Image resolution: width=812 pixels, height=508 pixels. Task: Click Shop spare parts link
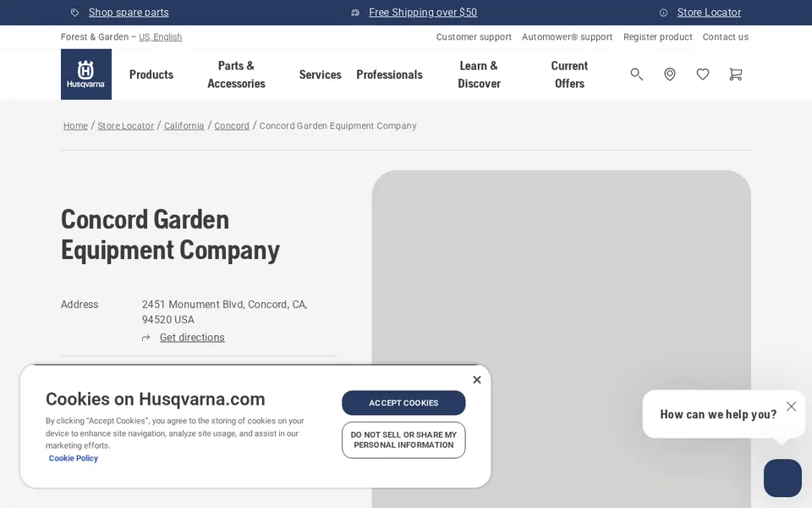point(129,13)
